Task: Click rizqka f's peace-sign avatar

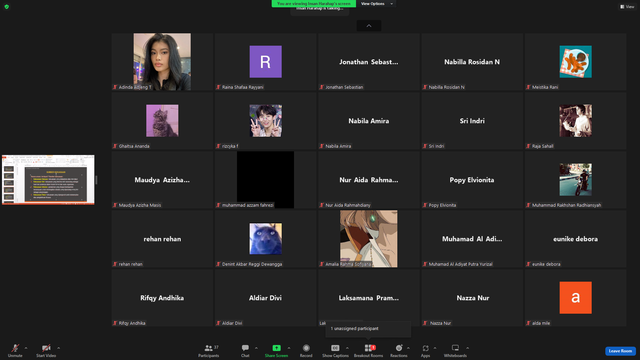Action: pos(265,120)
